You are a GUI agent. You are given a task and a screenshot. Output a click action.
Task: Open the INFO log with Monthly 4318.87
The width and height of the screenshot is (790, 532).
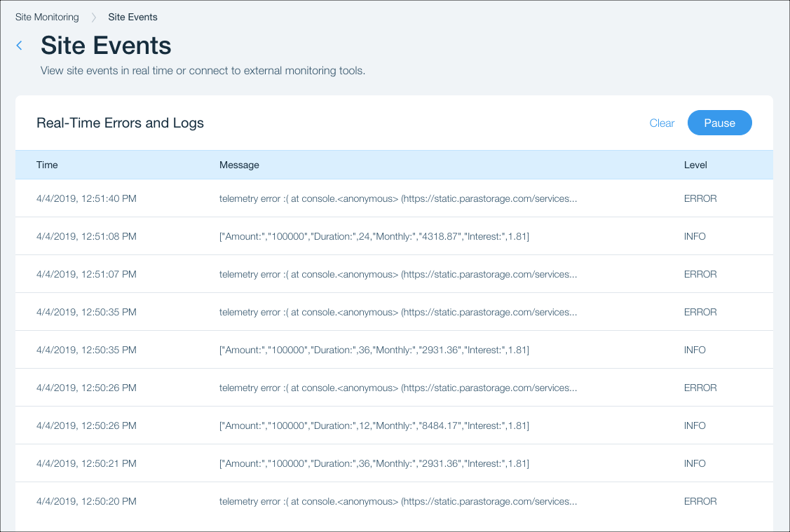click(374, 236)
